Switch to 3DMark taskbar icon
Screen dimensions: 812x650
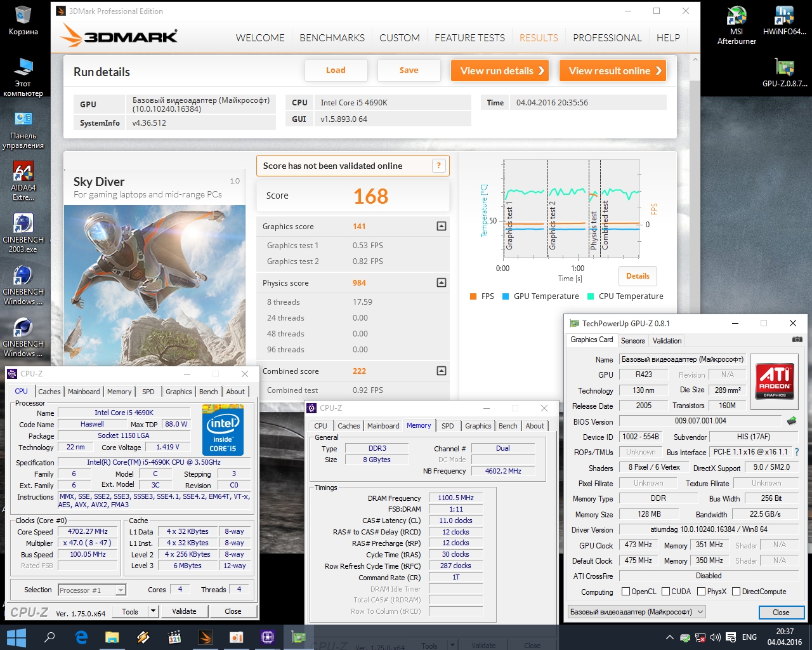click(x=206, y=637)
